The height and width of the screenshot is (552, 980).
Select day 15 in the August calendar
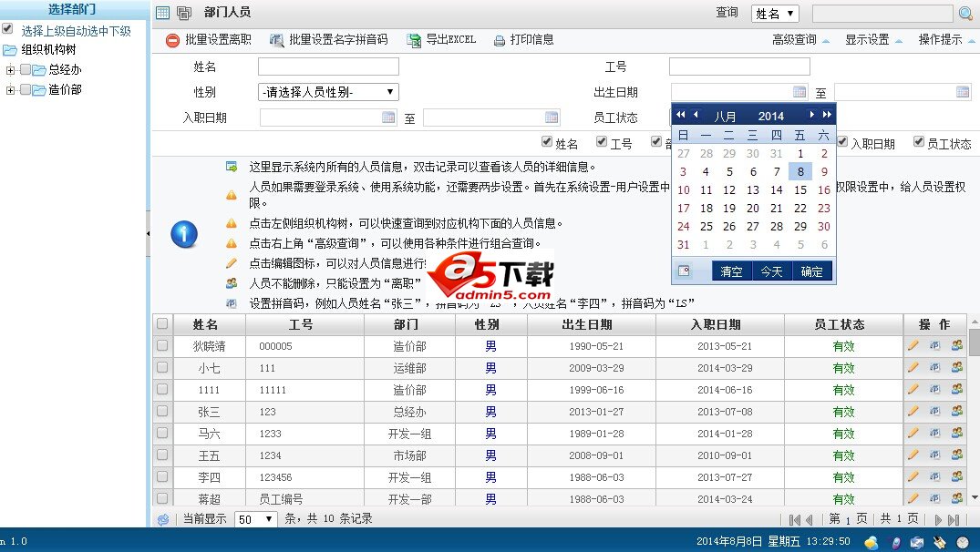tap(799, 189)
